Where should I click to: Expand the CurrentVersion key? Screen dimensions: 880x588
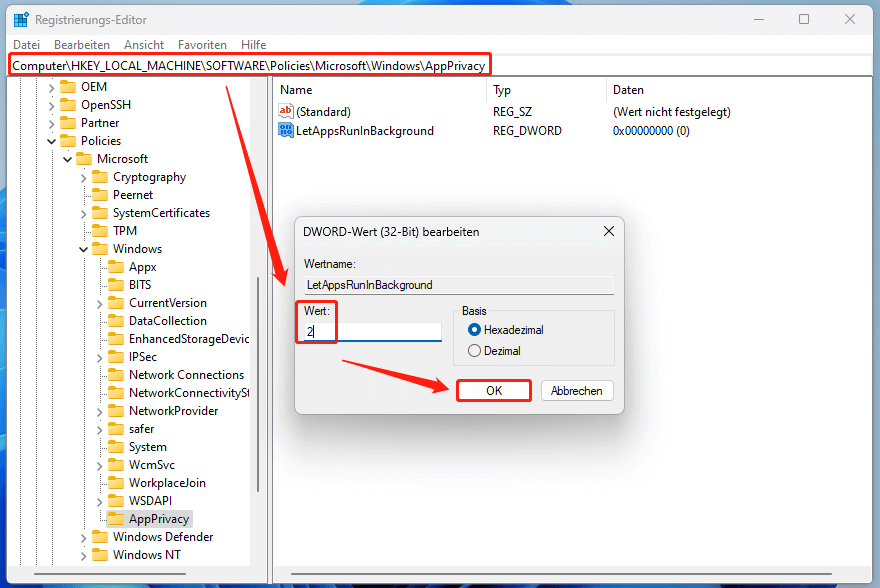click(x=99, y=304)
